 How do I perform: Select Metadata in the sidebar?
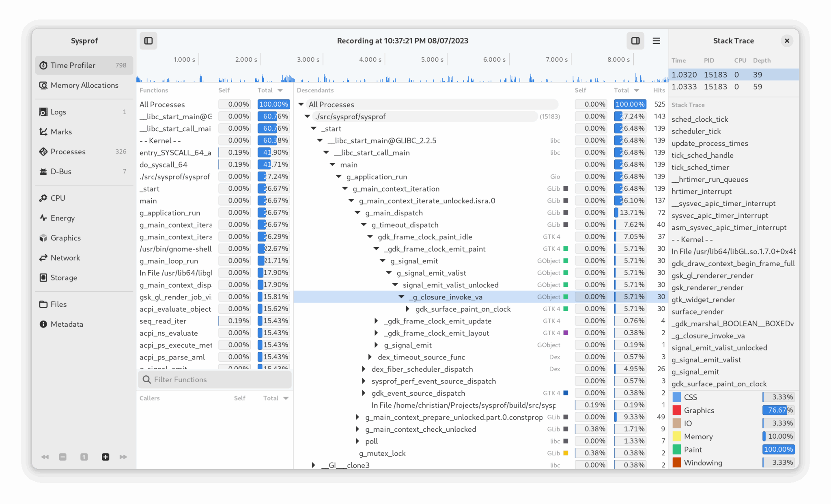(x=67, y=324)
